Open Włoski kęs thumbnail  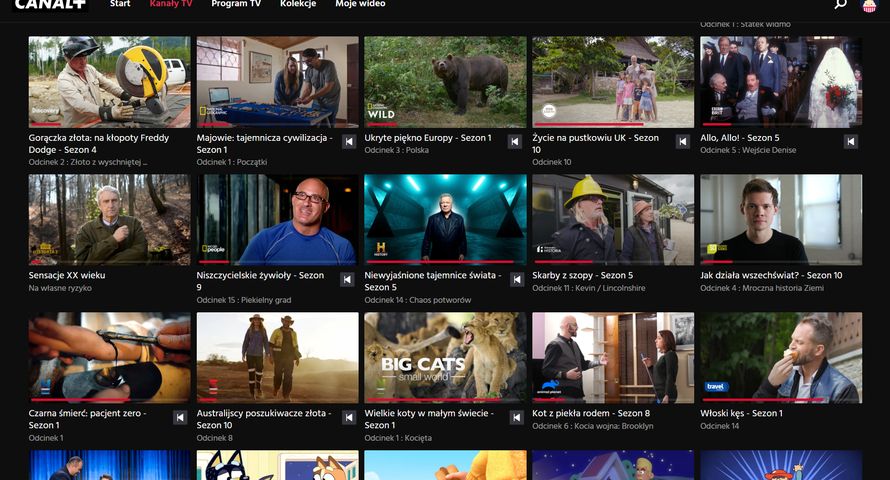coord(781,357)
